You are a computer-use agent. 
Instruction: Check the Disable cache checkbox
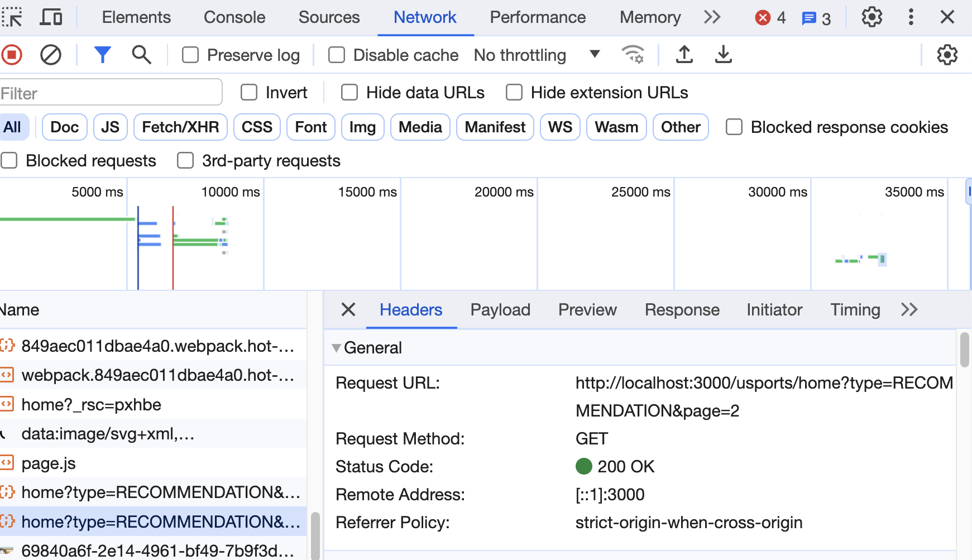click(337, 55)
